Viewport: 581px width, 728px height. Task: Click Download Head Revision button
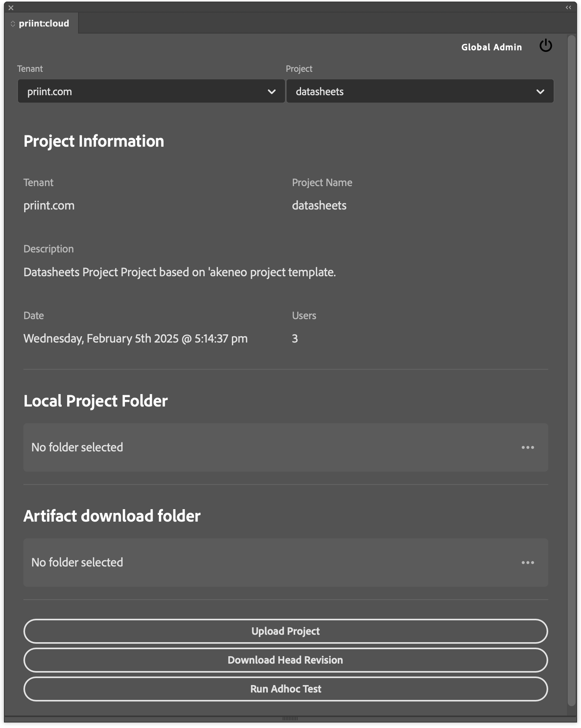[285, 660]
